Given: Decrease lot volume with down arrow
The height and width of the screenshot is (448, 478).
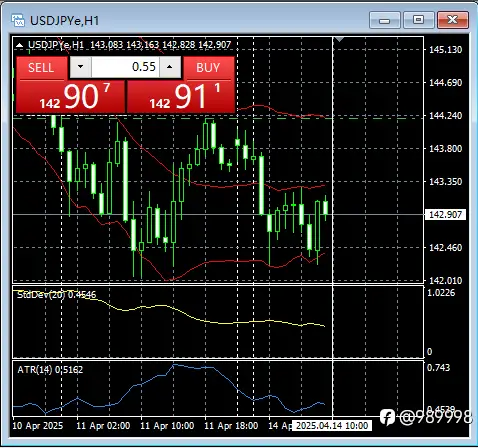Looking at the screenshot, I should pyautogui.click(x=80, y=67).
